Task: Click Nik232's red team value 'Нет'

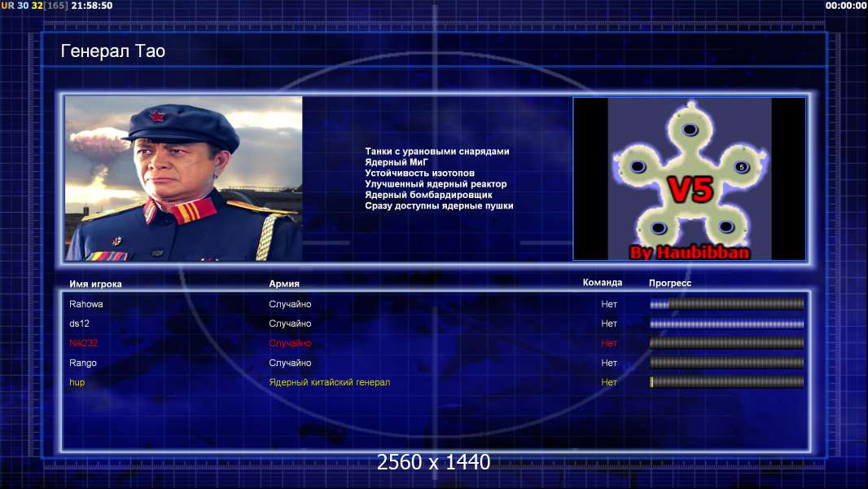Action: 609,343
